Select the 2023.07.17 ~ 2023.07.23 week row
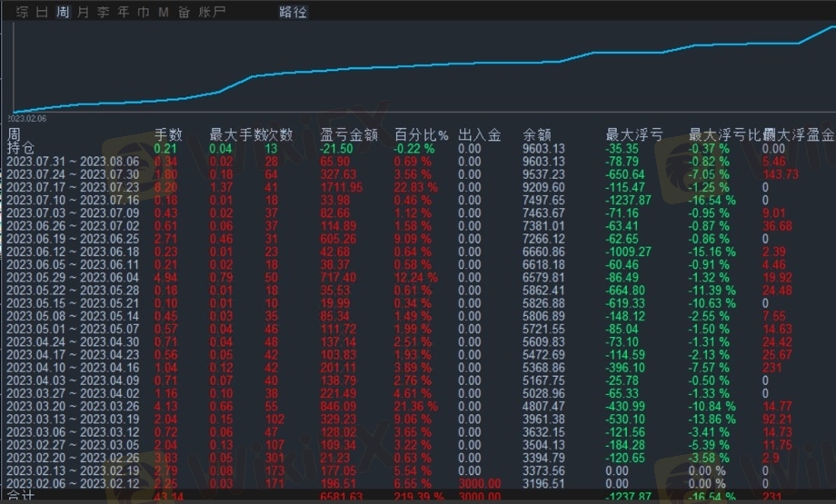Screen dimensions: 836x504 tap(73, 187)
